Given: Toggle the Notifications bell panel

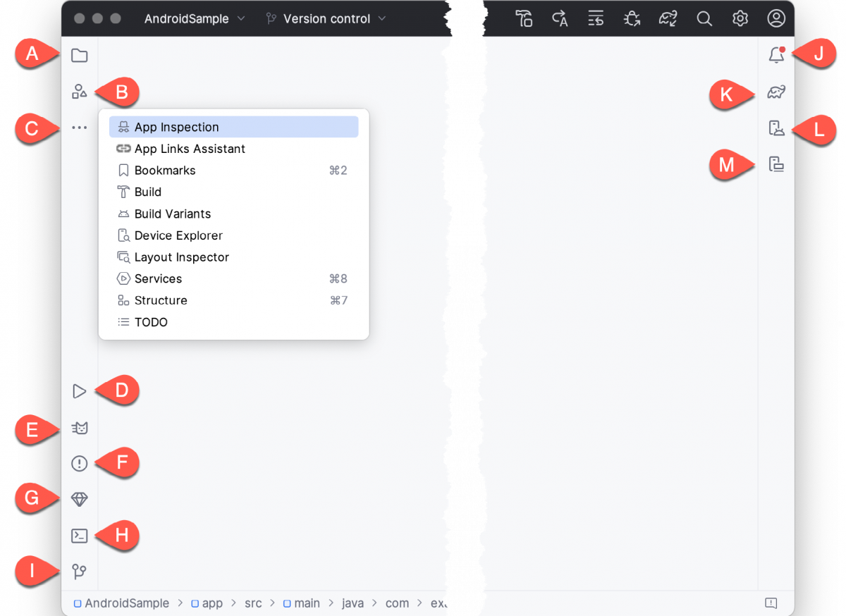Looking at the screenshot, I should 776,54.
